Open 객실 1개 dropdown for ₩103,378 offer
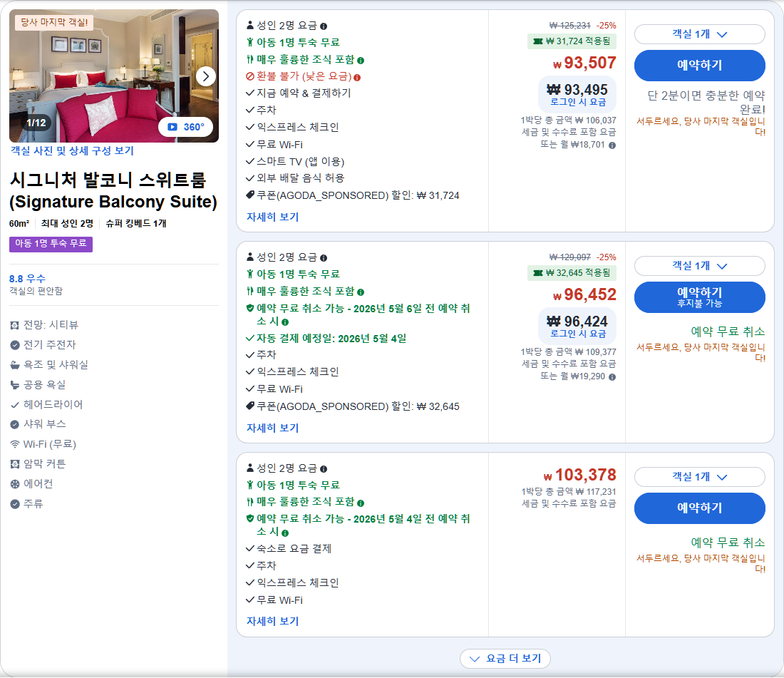Image resolution: width=784 pixels, height=678 pixels. pos(699,477)
